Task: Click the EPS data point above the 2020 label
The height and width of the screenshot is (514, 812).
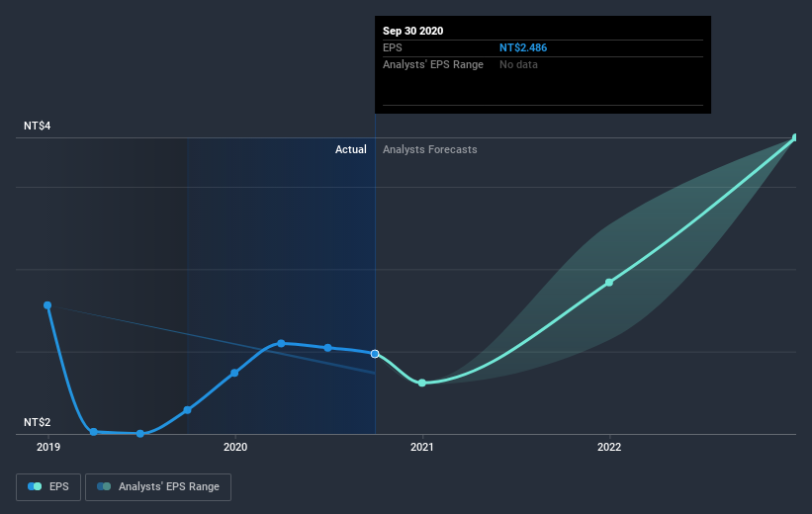Action: [234, 373]
